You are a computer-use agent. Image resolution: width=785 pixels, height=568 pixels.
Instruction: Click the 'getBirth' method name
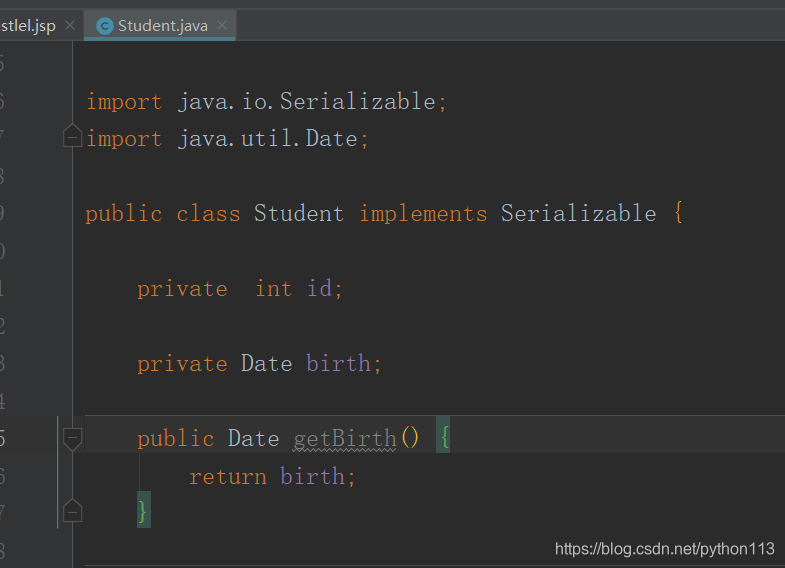344,439
